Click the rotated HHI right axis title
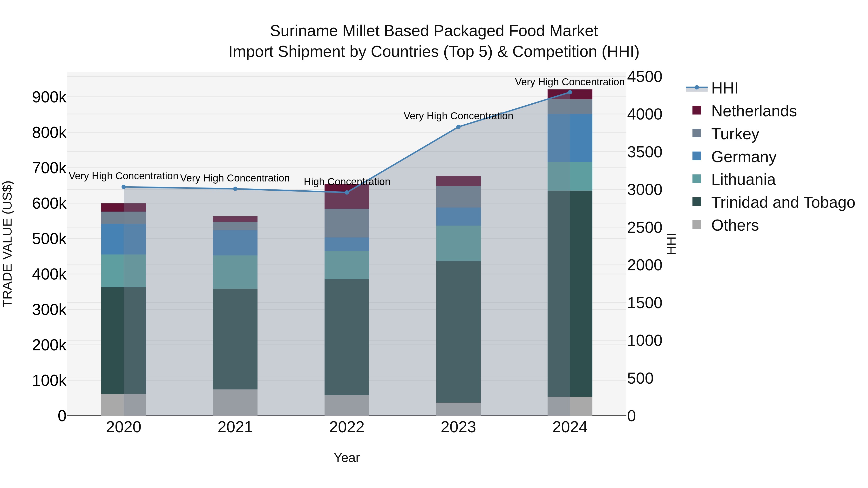Image resolution: width=868 pixels, height=488 pixels. [671, 244]
